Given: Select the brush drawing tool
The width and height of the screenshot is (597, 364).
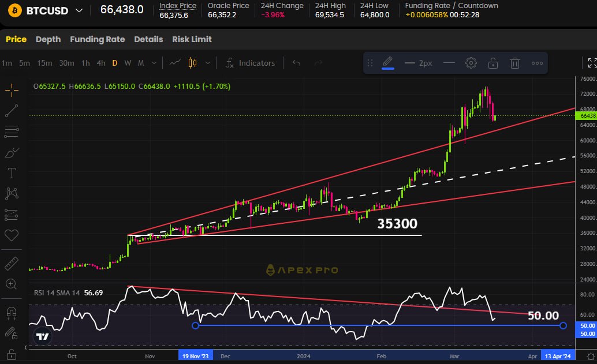Looking at the screenshot, I should pos(12,152).
